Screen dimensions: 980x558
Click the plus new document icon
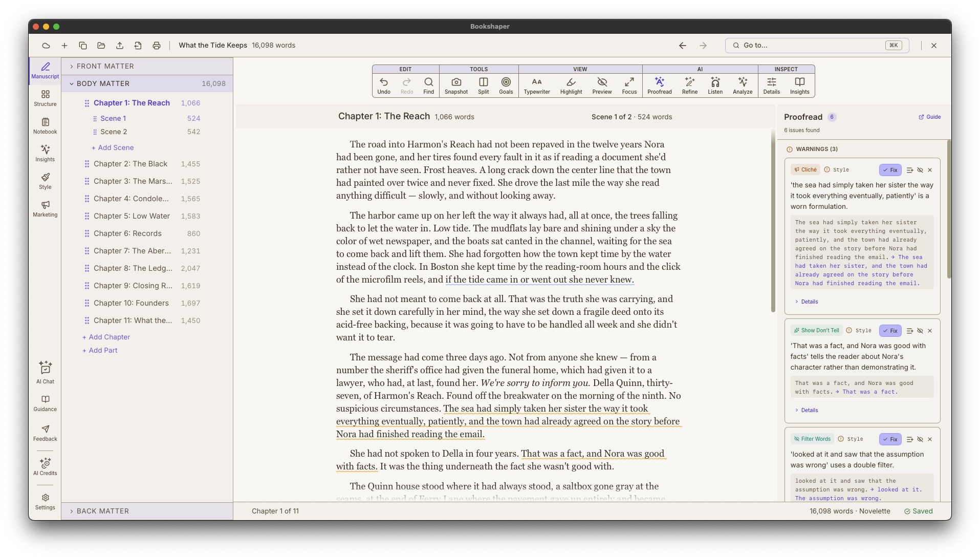tap(64, 46)
